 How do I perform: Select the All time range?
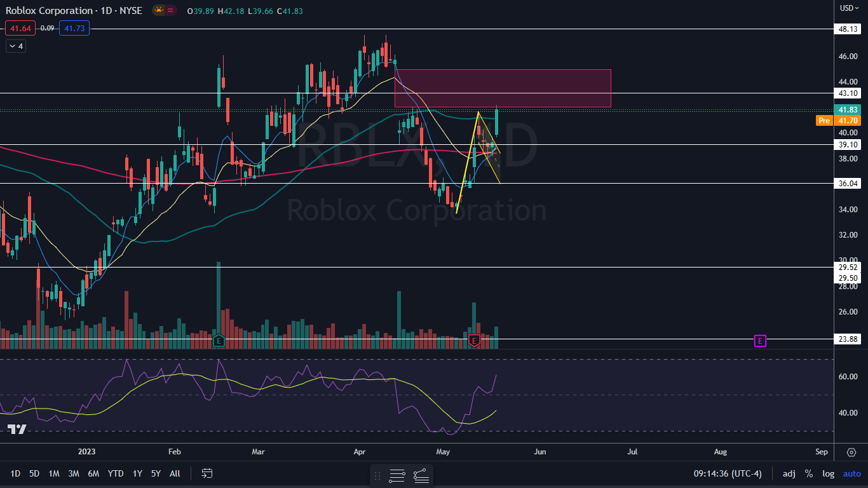[x=175, y=473]
